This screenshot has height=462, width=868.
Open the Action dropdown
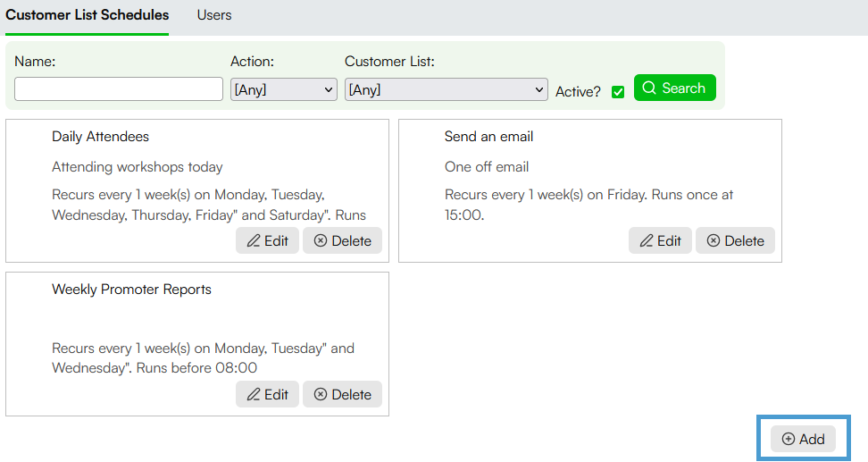(283, 89)
